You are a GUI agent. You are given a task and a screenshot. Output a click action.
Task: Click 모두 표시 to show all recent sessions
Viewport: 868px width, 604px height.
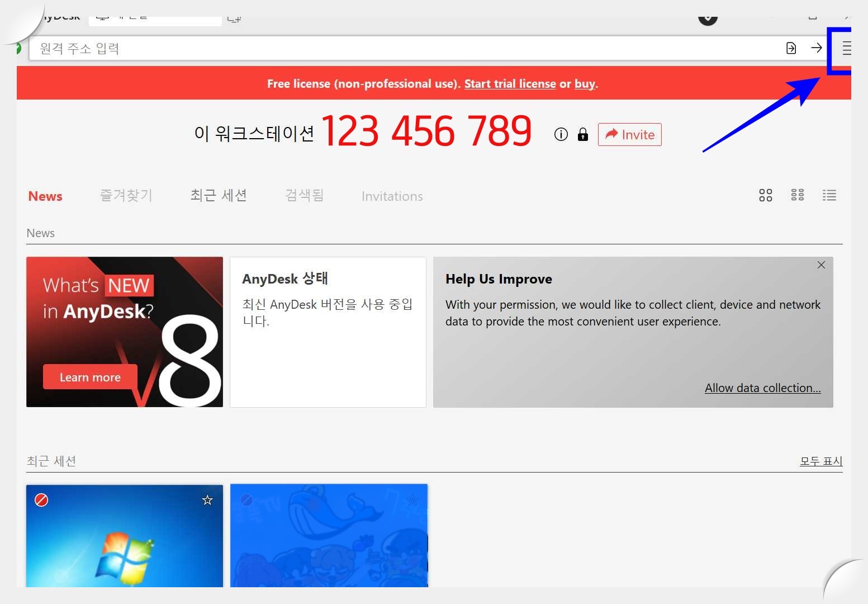click(820, 461)
